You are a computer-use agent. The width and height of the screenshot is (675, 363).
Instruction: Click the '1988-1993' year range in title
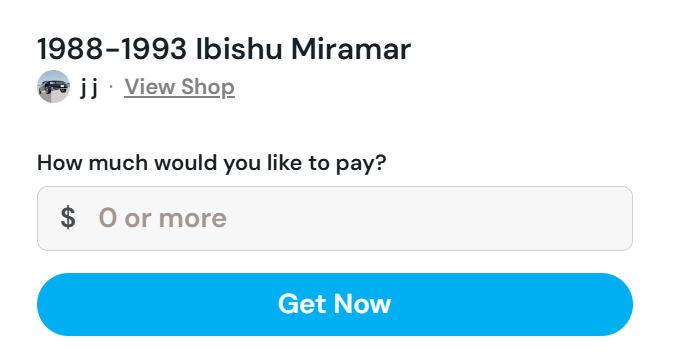pyautogui.click(x=112, y=49)
